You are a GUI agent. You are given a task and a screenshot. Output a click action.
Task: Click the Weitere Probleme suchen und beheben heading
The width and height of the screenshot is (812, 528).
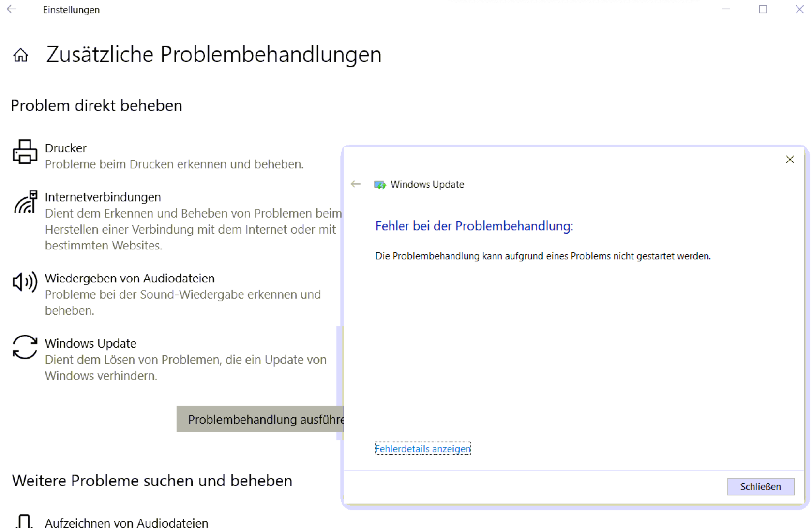[152, 481]
